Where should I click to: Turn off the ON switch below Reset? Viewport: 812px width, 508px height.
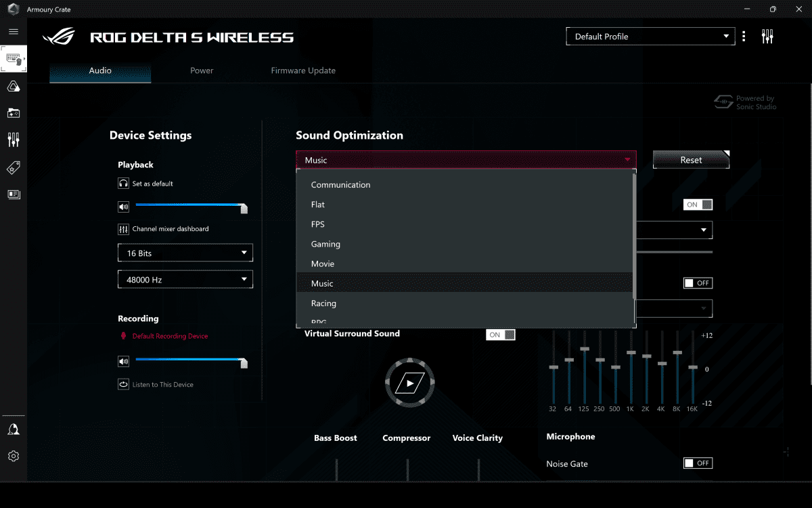click(698, 205)
